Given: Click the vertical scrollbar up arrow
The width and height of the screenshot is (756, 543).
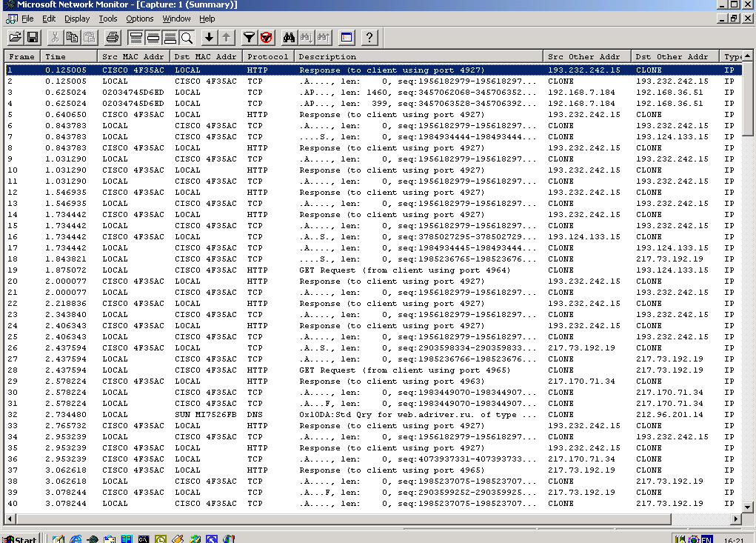Looking at the screenshot, I should pyautogui.click(x=747, y=56).
